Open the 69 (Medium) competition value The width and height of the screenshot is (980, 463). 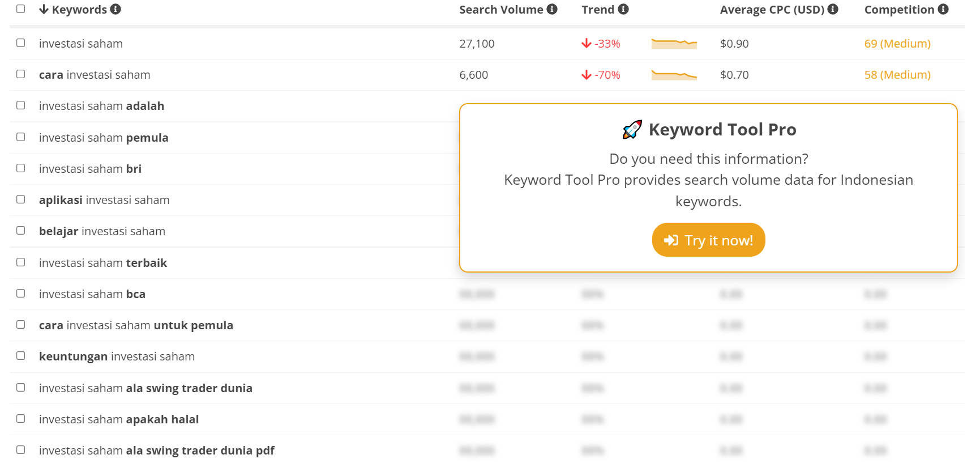897,44
